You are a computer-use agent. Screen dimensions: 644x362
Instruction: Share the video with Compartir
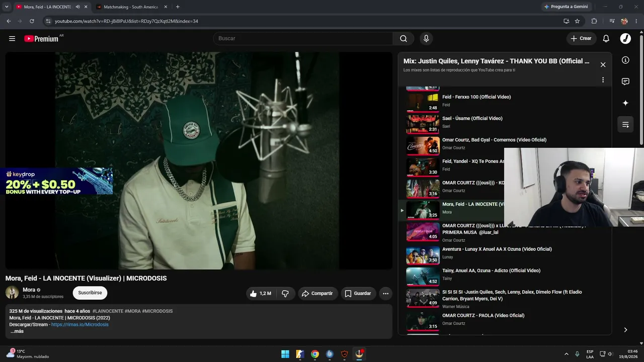click(317, 294)
